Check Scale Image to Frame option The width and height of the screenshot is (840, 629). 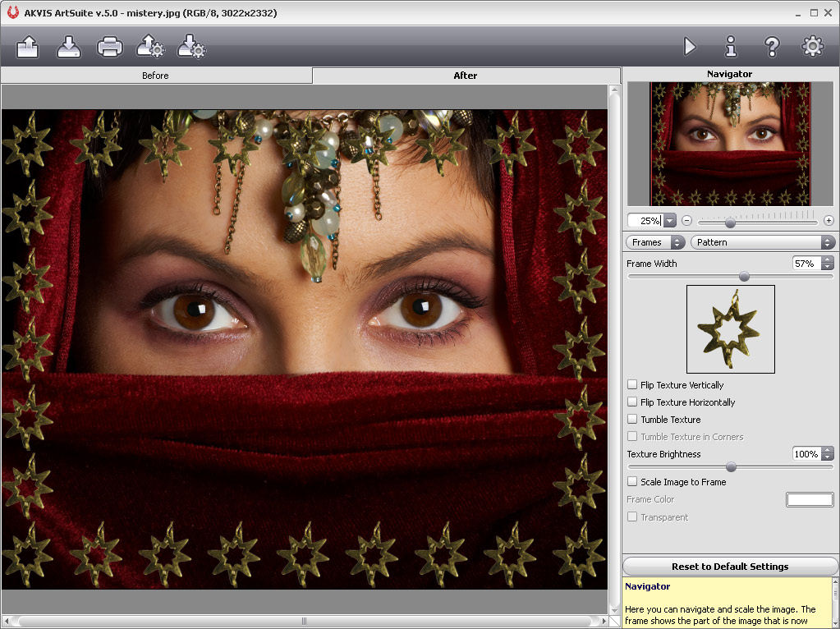coord(632,481)
